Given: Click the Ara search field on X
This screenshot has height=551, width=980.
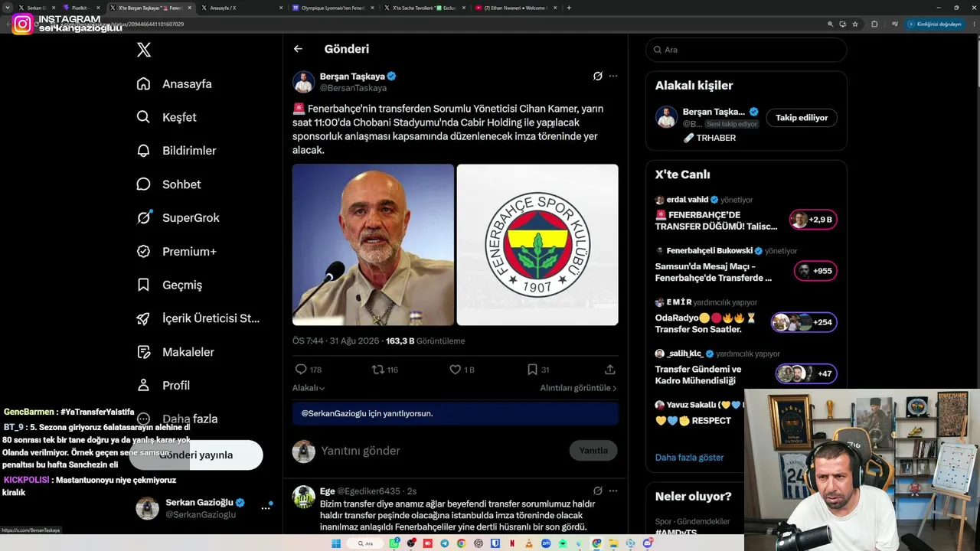Looking at the screenshot, I should [x=746, y=50].
